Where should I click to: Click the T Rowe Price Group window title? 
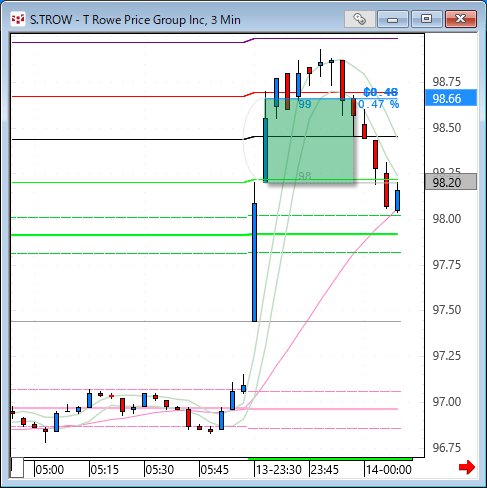pos(135,20)
